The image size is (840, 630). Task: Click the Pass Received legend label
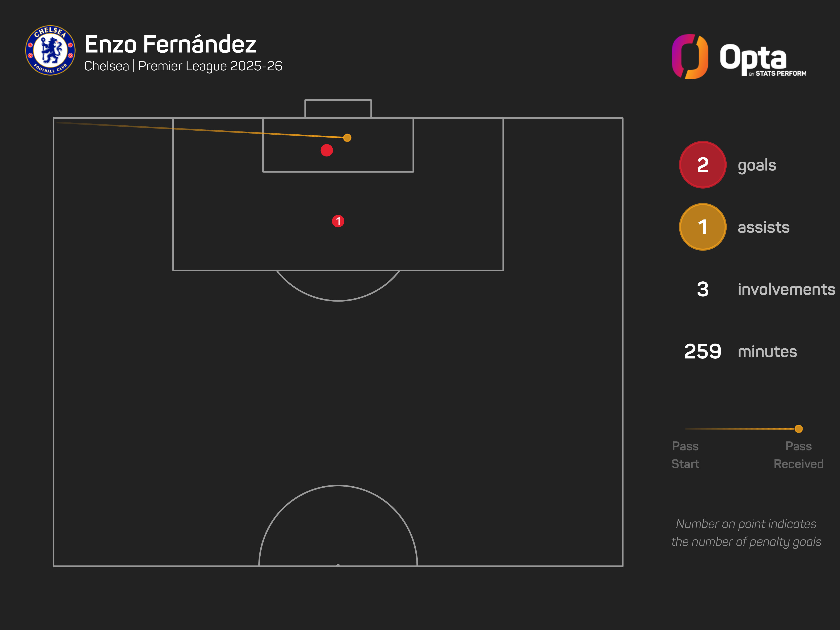click(798, 455)
